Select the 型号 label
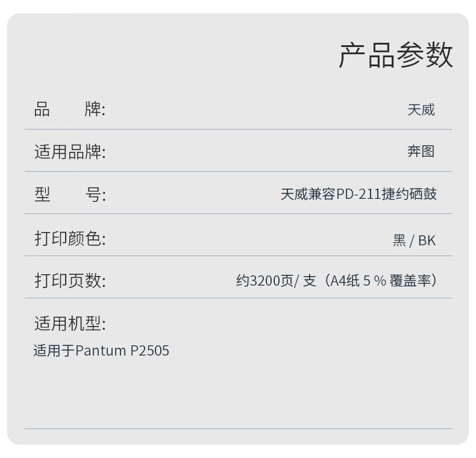The height and width of the screenshot is (458, 476). (x=70, y=194)
